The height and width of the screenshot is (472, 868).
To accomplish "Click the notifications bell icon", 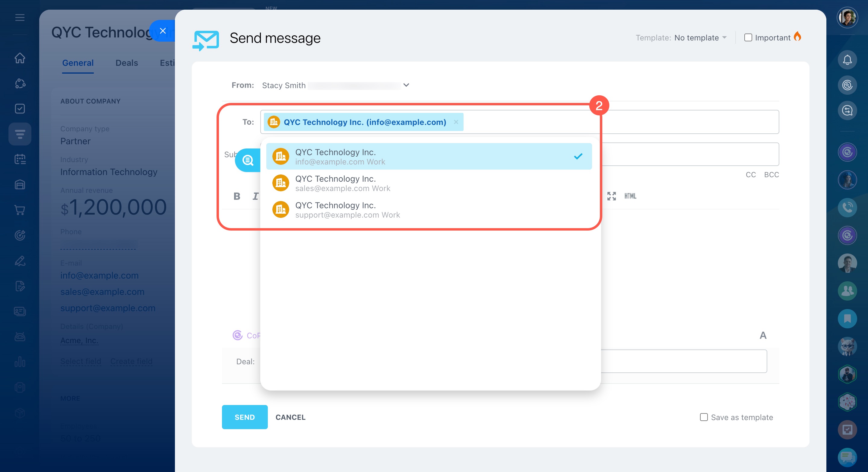I will point(847,60).
